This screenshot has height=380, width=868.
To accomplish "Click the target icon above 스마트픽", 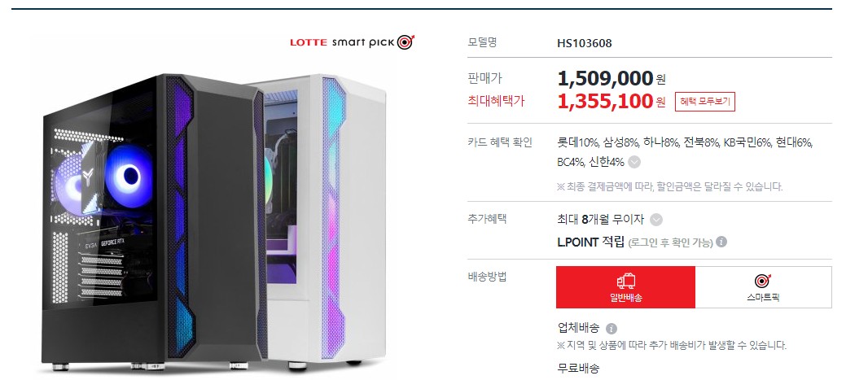I will [x=763, y=281].
